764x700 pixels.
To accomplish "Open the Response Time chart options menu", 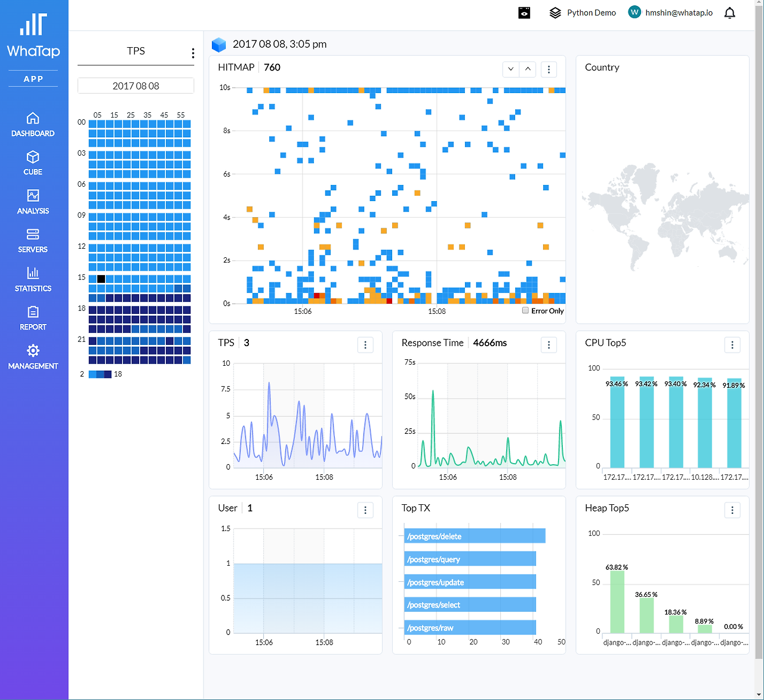I will tap(549, 344).
